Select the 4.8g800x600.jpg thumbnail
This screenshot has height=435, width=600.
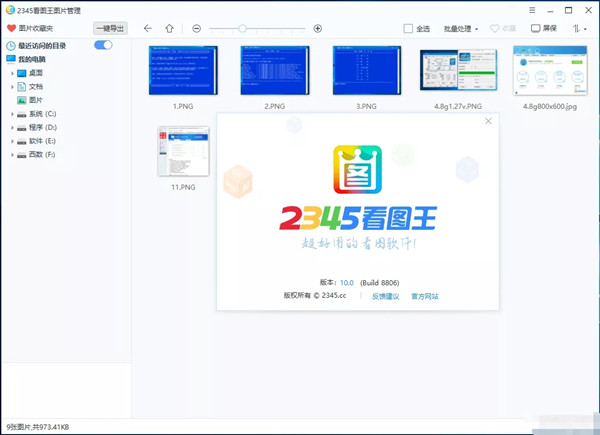pos(550,70)
